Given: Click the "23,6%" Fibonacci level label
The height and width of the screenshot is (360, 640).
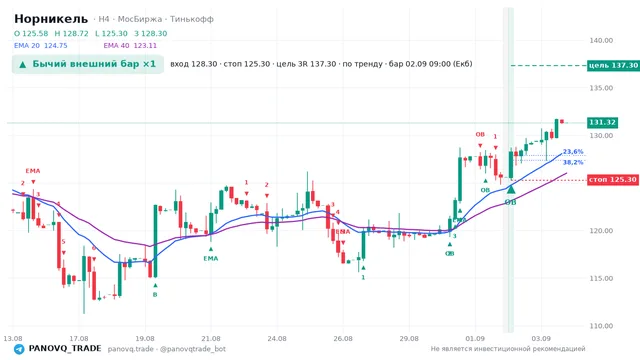Looking at the screenshot, I should click(573, 151).
